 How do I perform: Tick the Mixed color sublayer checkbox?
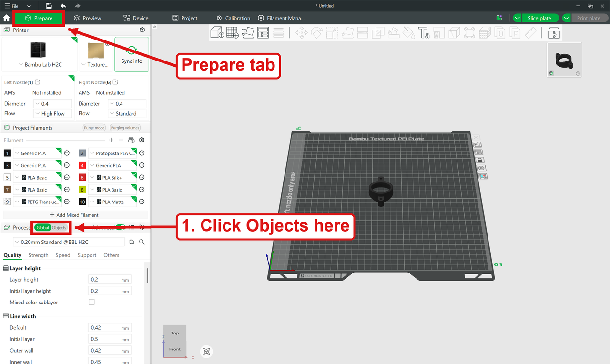point(91,302)
